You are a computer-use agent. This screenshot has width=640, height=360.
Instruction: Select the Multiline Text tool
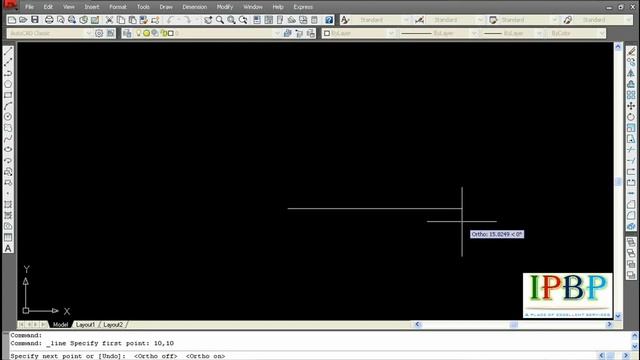point(8,249)
